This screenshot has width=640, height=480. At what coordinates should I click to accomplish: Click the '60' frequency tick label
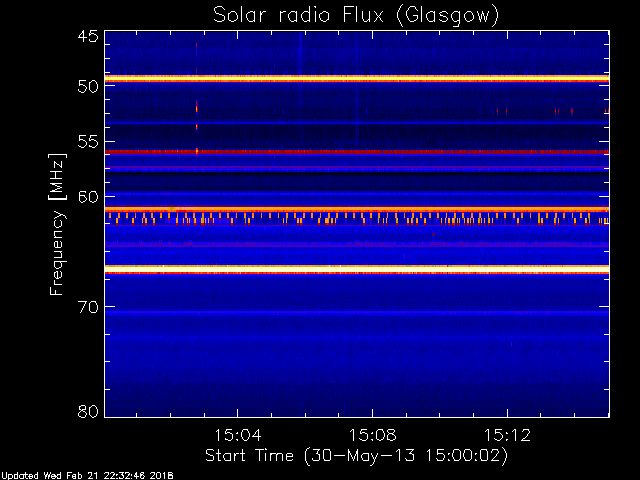88,196
